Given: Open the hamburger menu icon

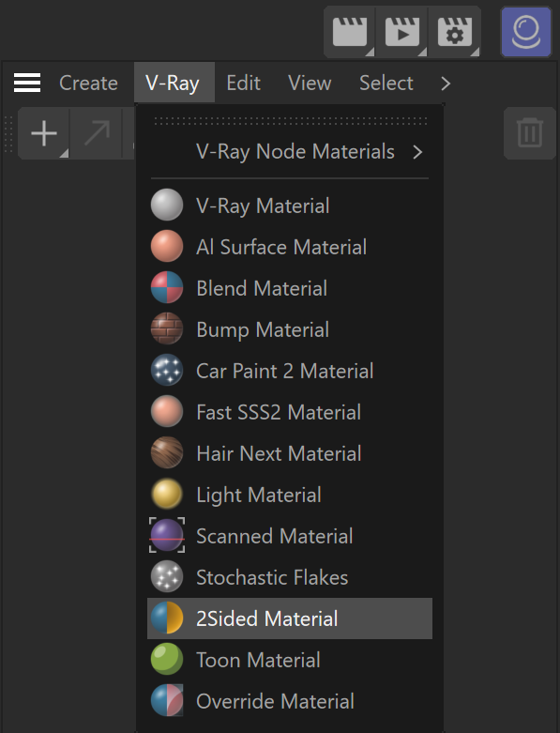Looking at the screenshot, I should click(x=27, y=83).
